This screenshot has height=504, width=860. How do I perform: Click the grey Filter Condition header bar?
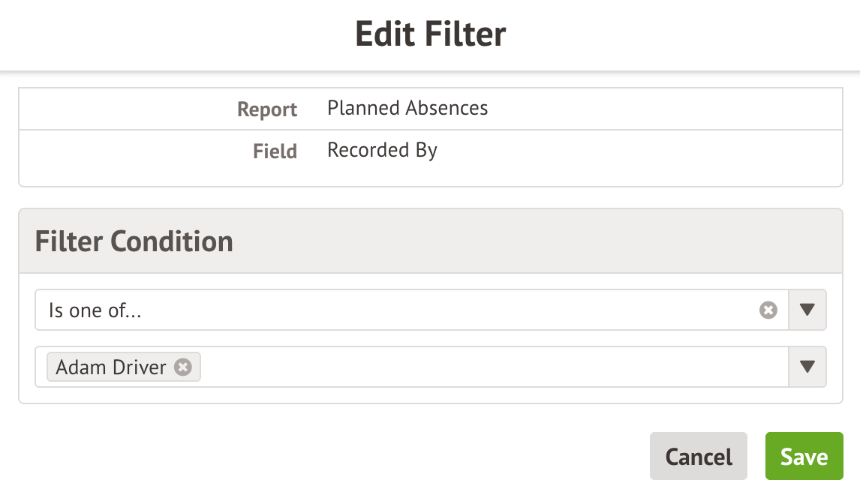pos(525,241)
